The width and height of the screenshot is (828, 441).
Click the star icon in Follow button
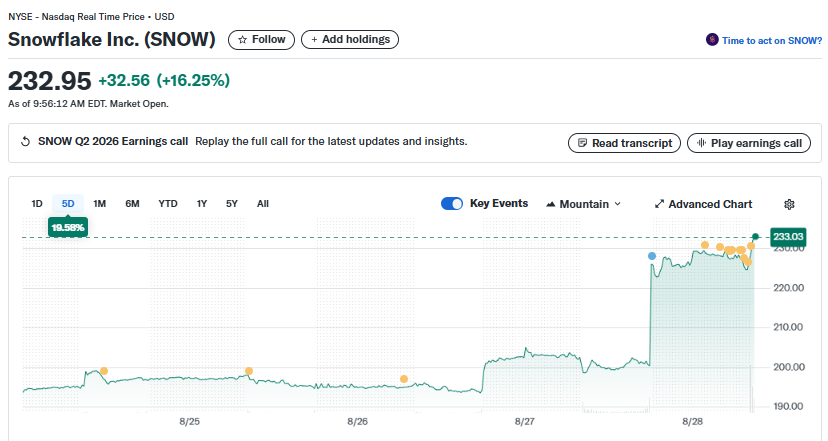[x=242, y=40]
